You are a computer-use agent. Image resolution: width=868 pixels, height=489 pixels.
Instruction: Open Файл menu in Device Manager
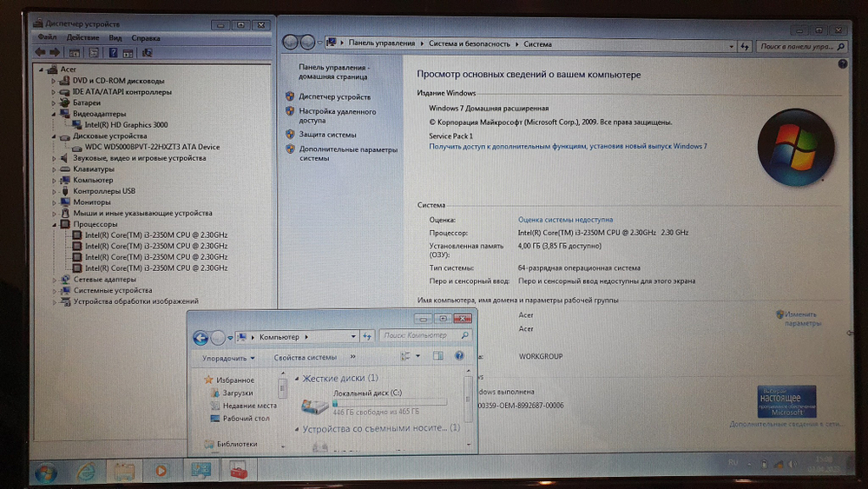(x=47, y=37)
